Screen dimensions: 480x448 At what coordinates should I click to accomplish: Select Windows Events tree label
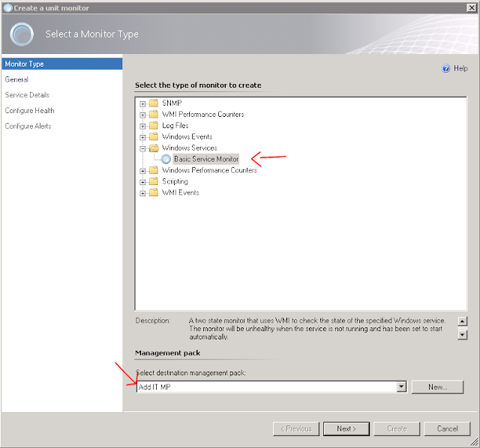coord(187,136)
